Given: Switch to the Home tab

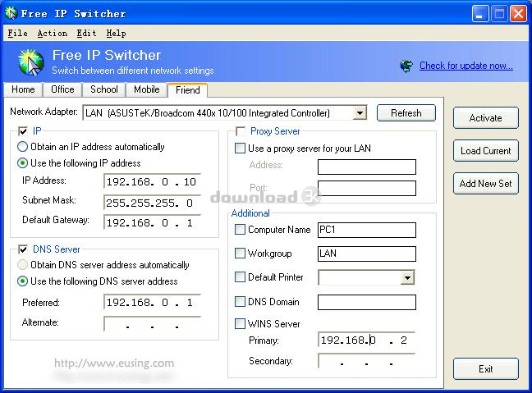Looking at the screenshot, I should [x=23, y=89].
